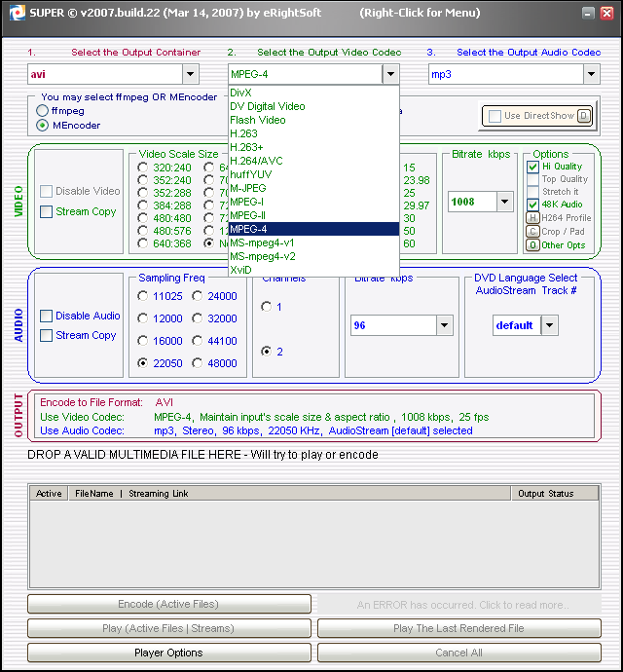Open the audio bitrate 96 dropdown
Screen dimensions: 623x672
coord(444,325)
